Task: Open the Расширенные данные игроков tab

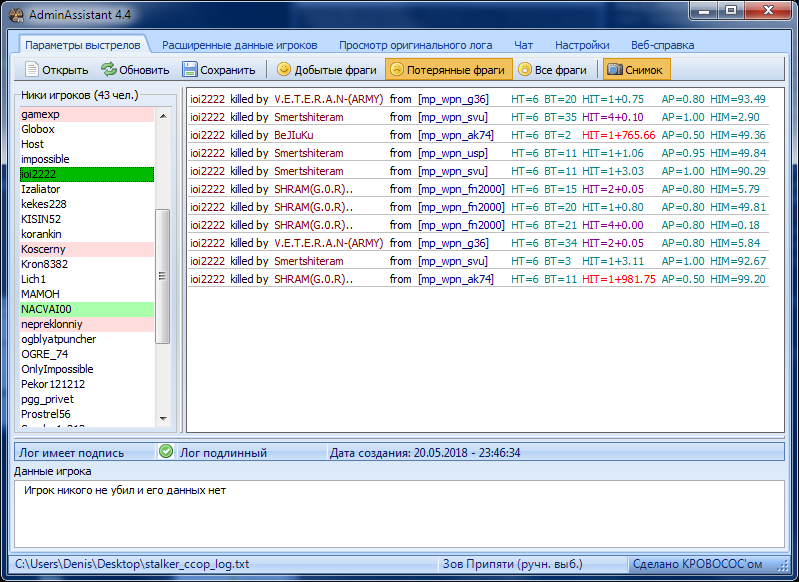Action: 239,45
